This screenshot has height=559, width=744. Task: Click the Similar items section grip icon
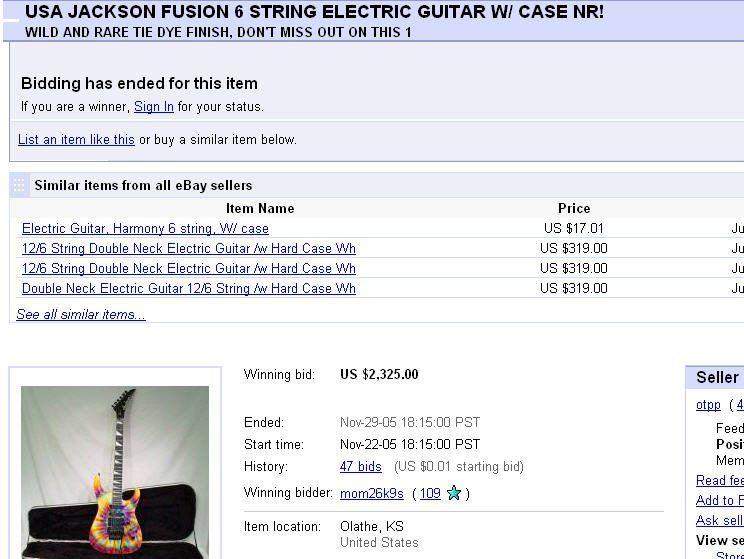19,185
